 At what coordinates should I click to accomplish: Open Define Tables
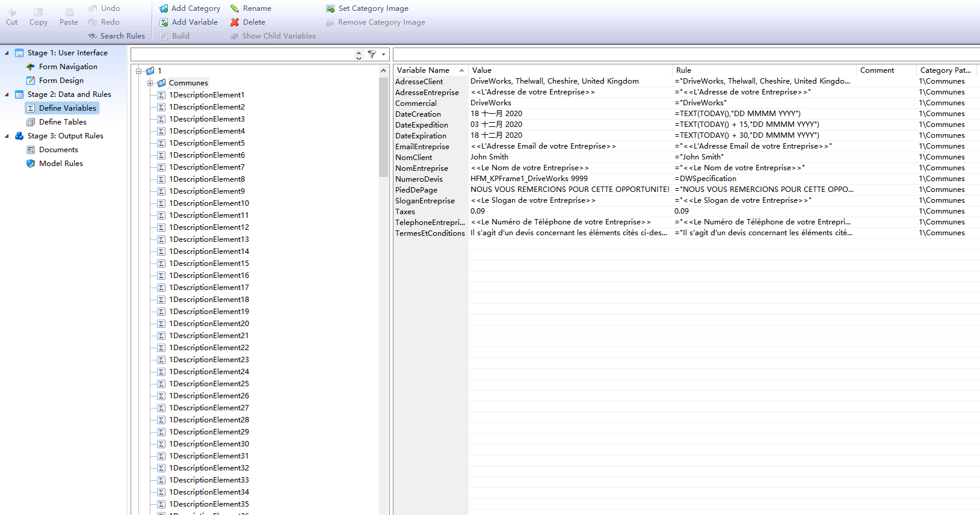(57, 122)
